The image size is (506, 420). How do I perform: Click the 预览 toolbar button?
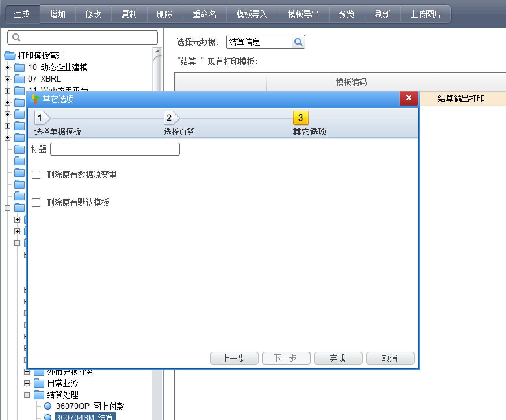pyautogui.click(x=347, y=14)
